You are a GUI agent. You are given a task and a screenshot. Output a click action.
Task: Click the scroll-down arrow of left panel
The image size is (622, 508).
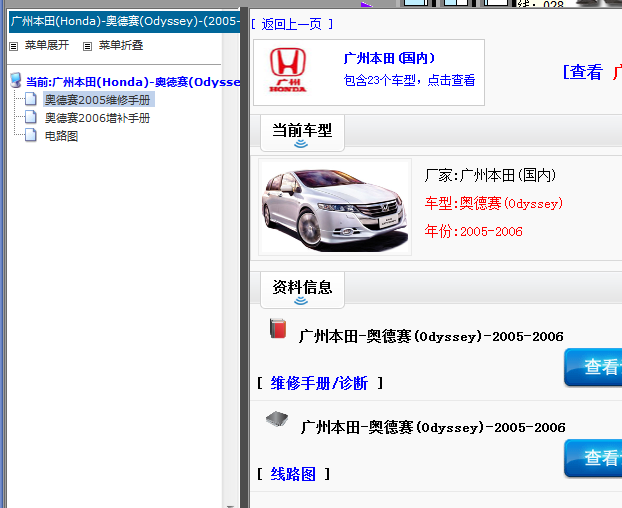tap(230, 505)
